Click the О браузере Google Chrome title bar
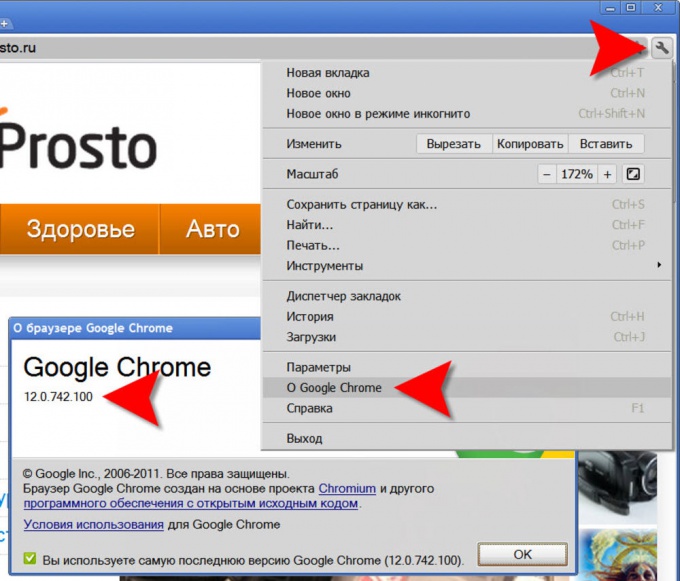The height and width of the screenshot is (581, 680). (135, 328)
